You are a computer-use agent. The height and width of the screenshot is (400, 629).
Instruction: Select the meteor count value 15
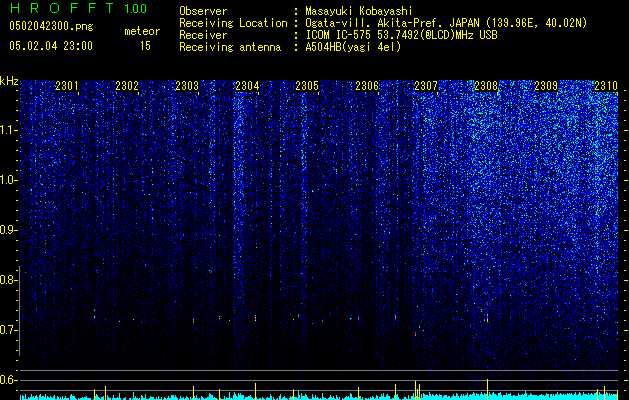[145, 46]
